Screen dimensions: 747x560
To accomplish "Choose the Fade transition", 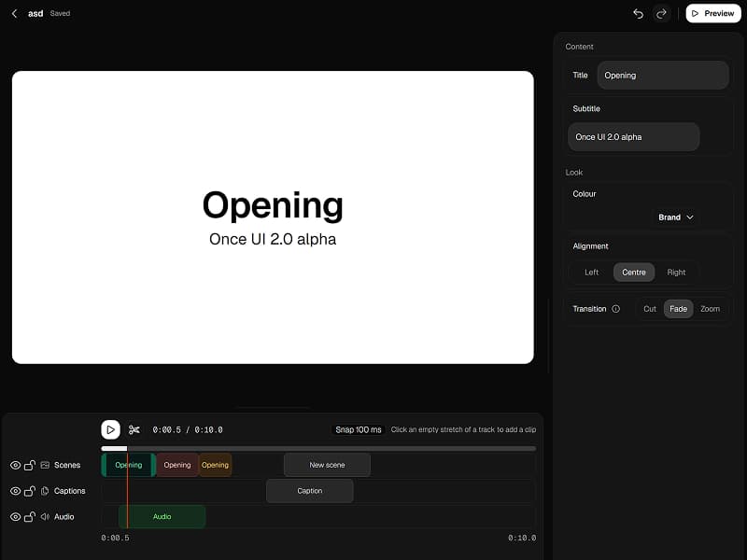I will click(679, 309).
